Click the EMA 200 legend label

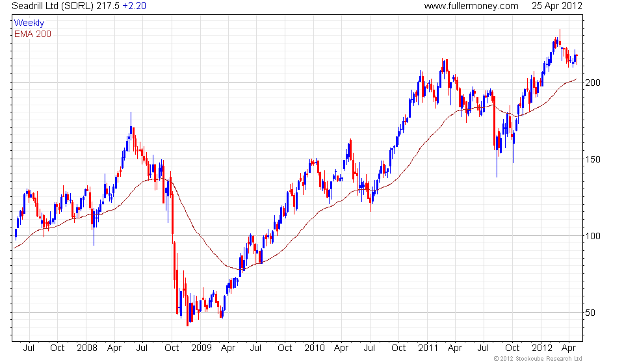(32, 34)
